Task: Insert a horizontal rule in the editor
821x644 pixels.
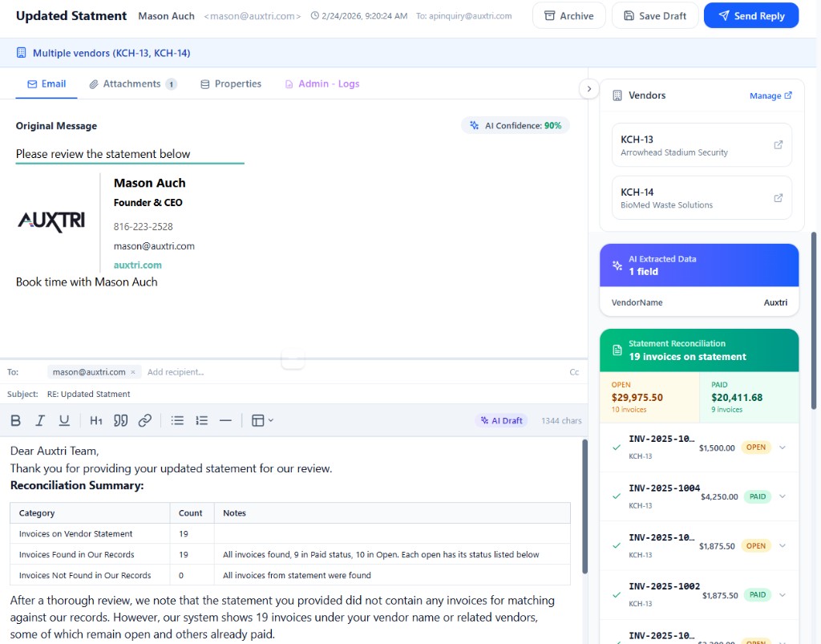Action: tap(226, 419)
